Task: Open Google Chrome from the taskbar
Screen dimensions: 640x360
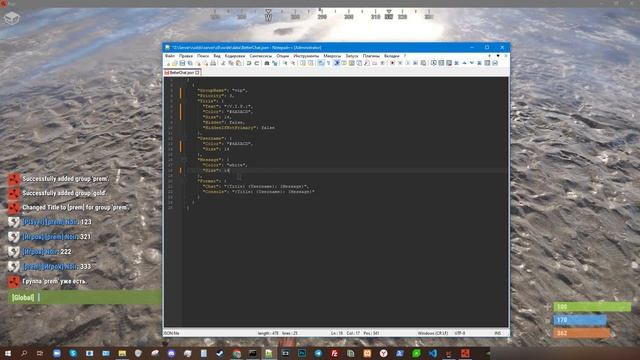Action: point(236,353)
